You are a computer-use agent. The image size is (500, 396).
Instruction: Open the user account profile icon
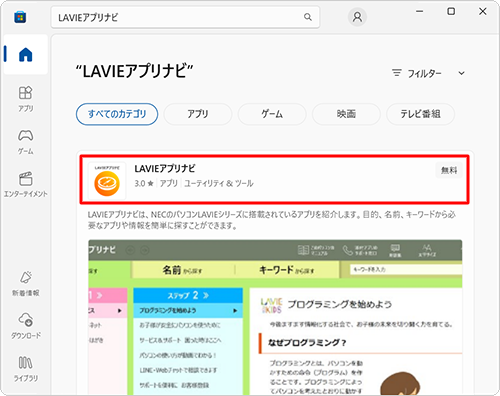click(x=357, y=17)
